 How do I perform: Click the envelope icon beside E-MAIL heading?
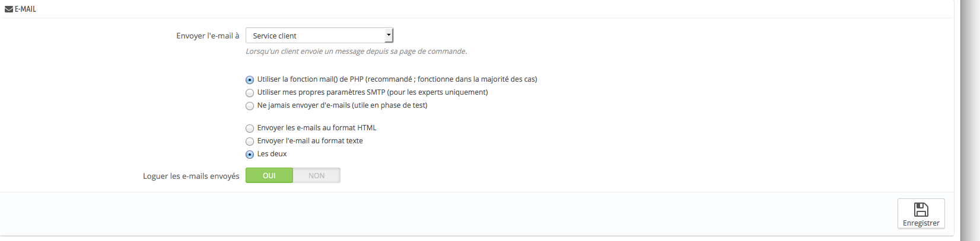[8, 9]
